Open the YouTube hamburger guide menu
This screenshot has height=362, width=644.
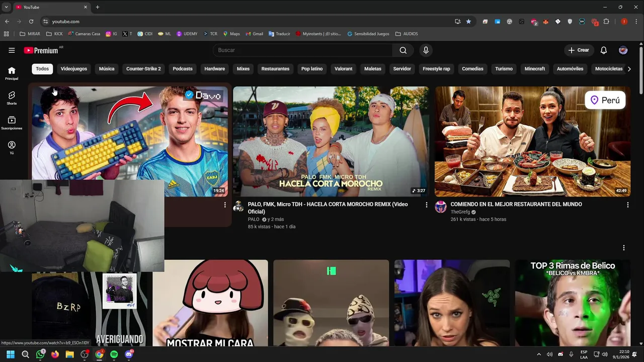(12, 50)
